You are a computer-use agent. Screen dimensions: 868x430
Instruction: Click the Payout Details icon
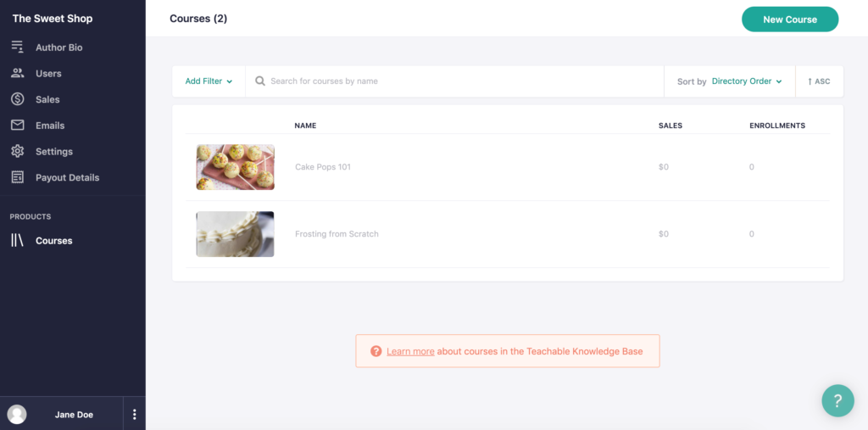click(x=17, y=178)
